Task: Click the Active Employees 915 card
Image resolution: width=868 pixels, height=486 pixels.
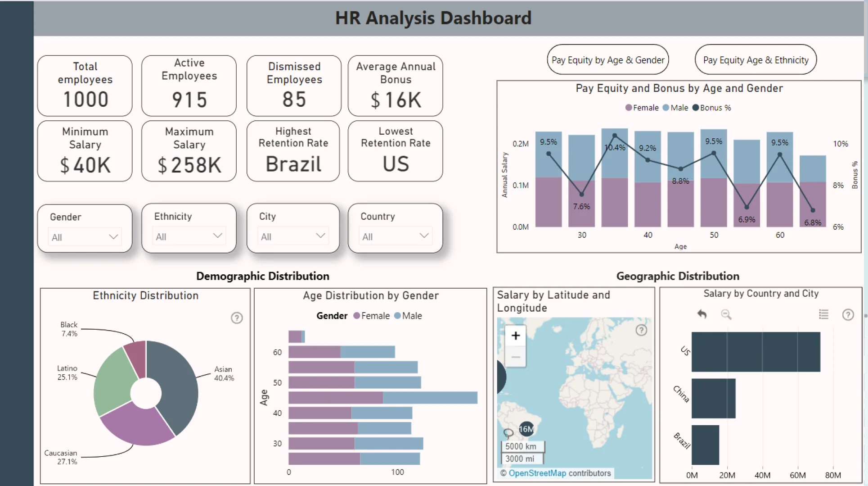Action: coord(189,86)
